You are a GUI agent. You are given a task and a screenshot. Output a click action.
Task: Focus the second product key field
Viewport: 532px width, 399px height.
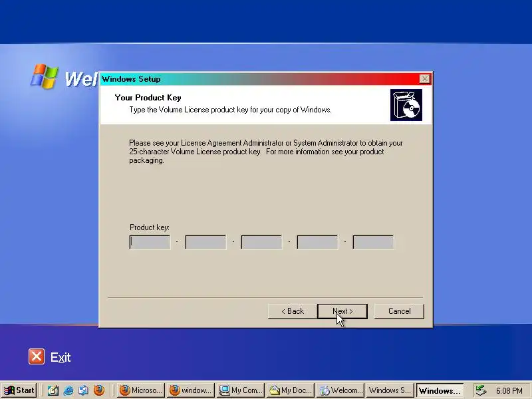point(205,242)
